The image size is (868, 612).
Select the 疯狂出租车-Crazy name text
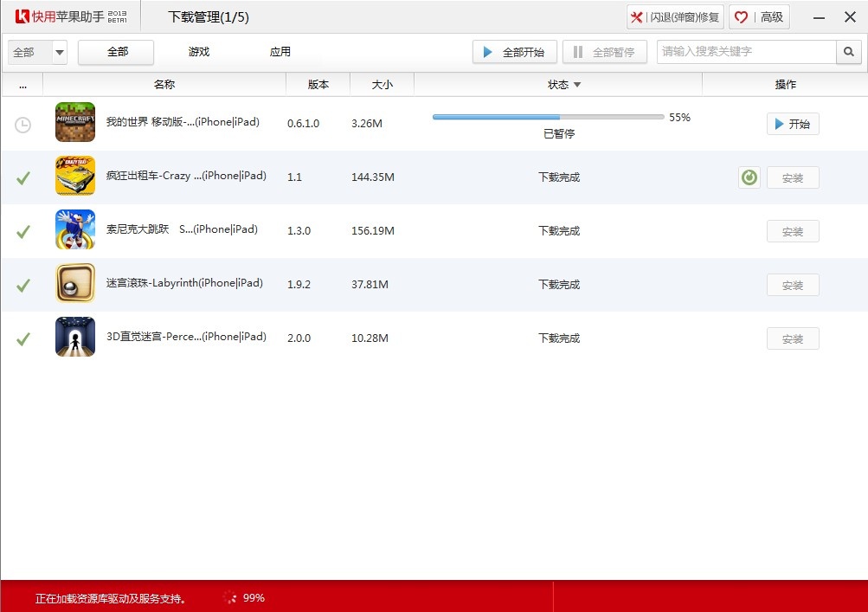tap(186, 176)
